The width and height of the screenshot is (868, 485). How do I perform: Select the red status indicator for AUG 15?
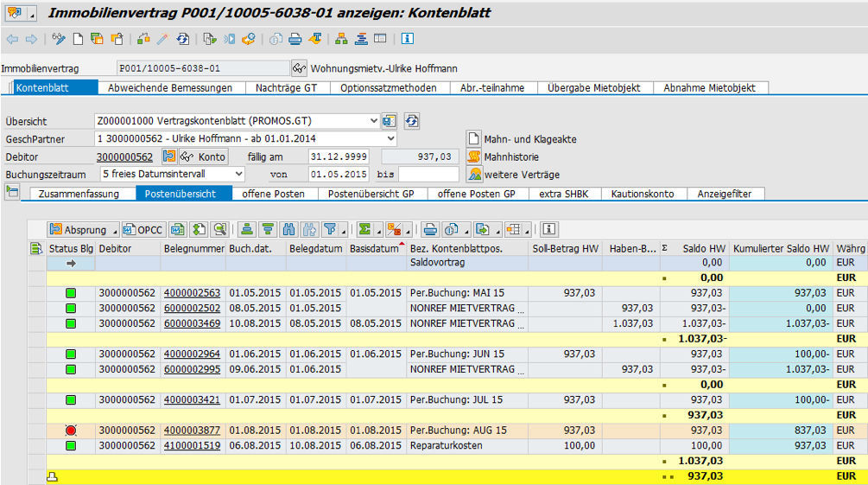pyautogui.click(x=70, y=431)
